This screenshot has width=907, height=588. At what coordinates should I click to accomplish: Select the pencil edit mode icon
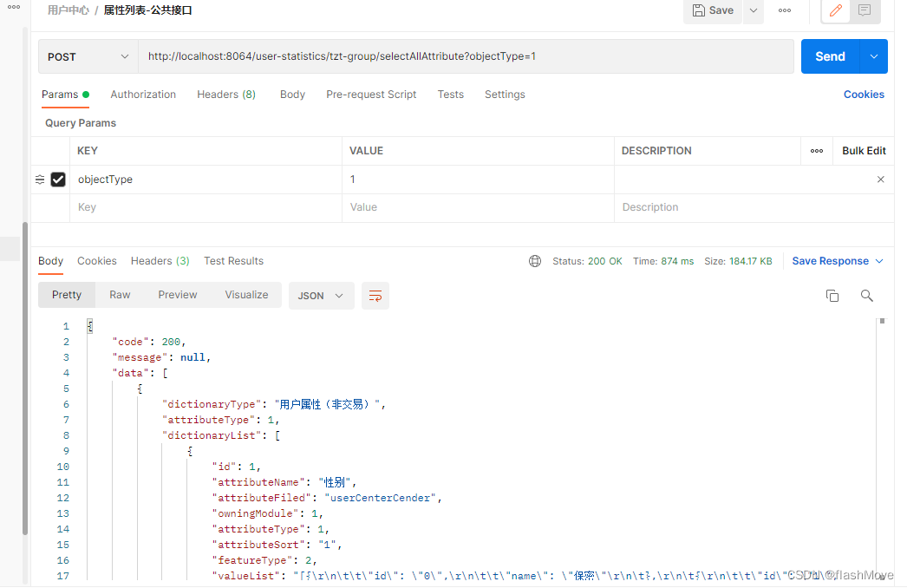click(835, 10)
